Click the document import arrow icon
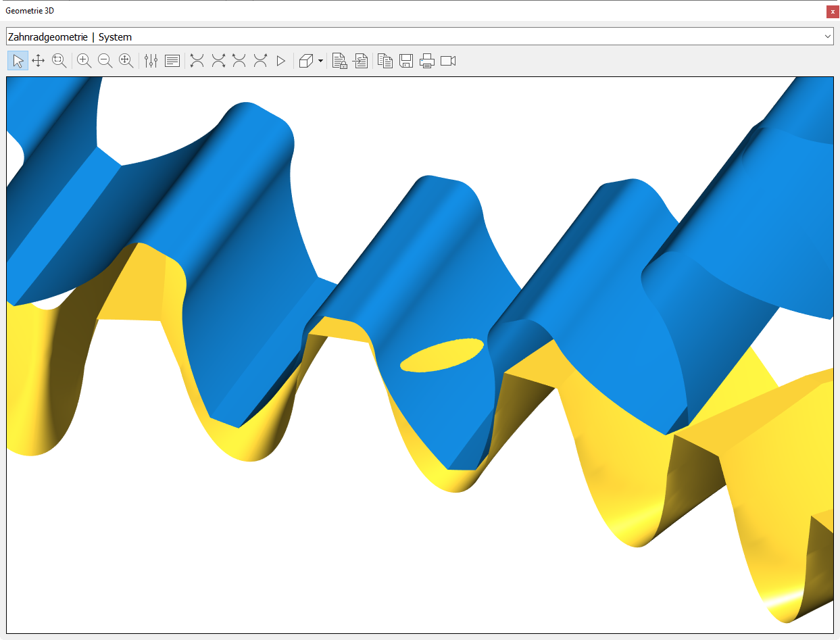The width and height of the screenshot is (840, 640). point(360,61)
